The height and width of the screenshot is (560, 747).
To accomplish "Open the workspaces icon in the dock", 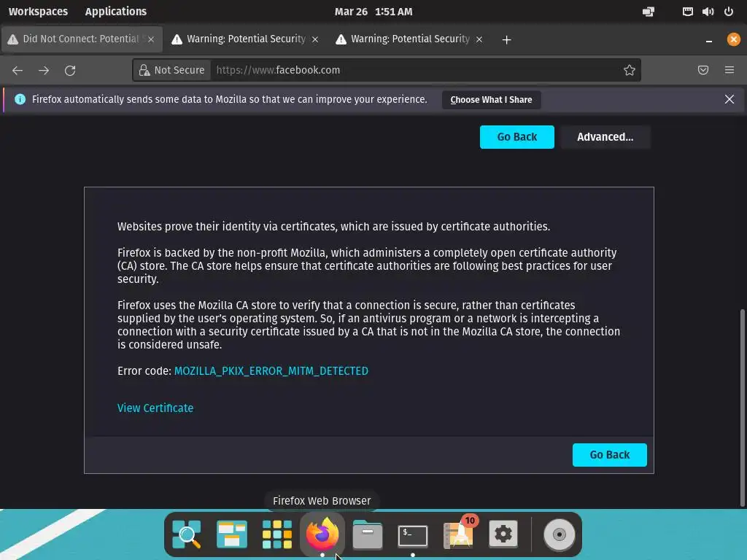I will click(231, 534).
